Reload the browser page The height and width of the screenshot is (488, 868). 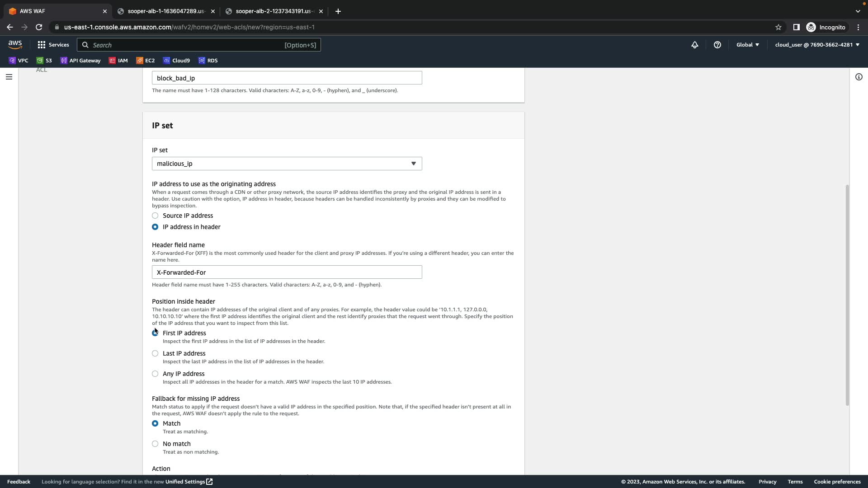coord(39,27)
